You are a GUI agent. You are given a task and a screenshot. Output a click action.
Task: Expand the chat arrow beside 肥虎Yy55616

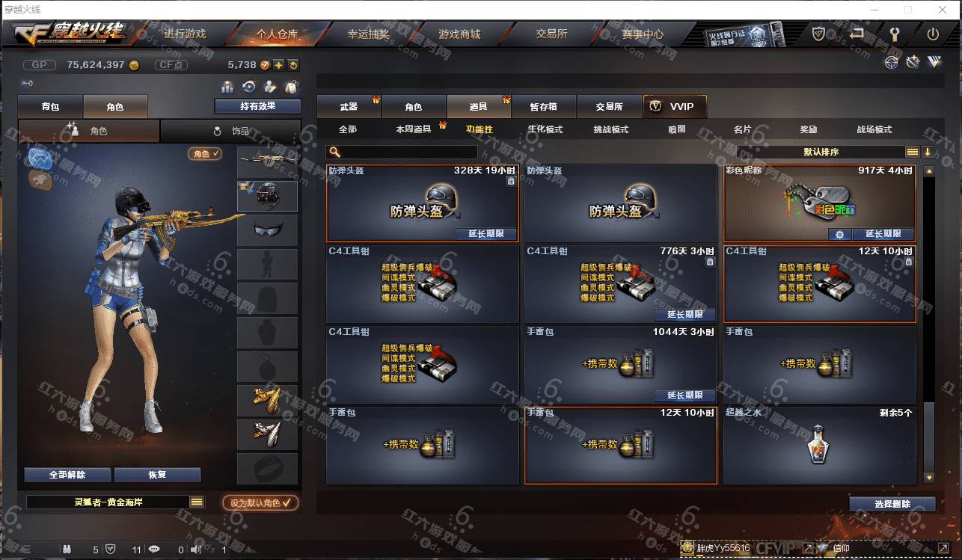(x=808, y=549)
